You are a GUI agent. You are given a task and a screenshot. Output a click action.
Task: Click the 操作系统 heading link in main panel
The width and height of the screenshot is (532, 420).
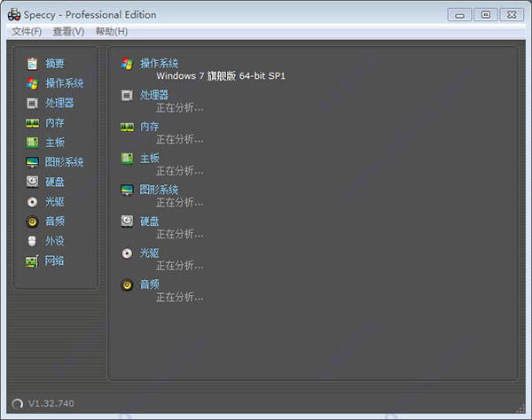(159, 64)
